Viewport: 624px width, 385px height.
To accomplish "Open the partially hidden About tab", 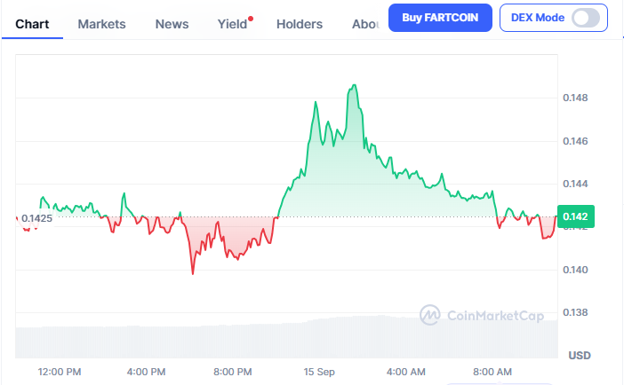I will 365,24.
